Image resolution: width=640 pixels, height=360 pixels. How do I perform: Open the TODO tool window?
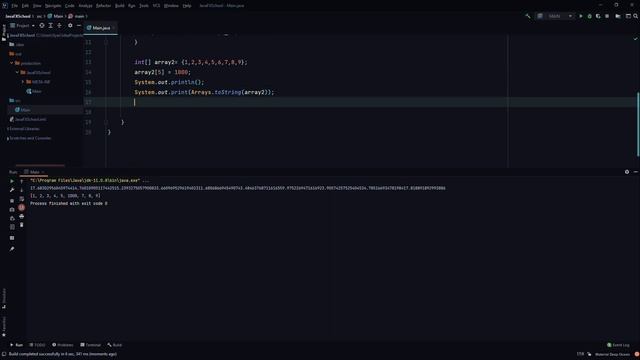pyautogui.click(x=37, y=345)
